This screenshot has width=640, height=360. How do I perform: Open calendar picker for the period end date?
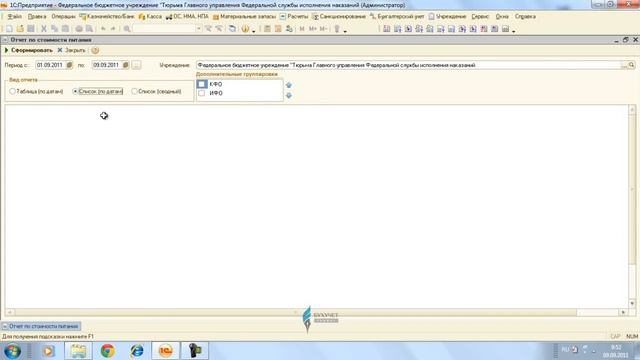coord(126,65)
